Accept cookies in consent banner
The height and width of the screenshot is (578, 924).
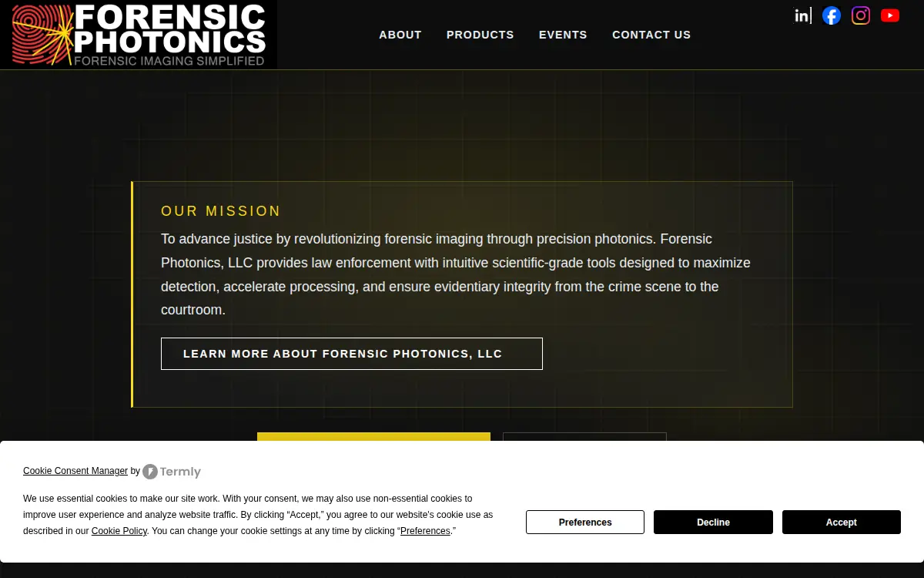coord(842,522)
